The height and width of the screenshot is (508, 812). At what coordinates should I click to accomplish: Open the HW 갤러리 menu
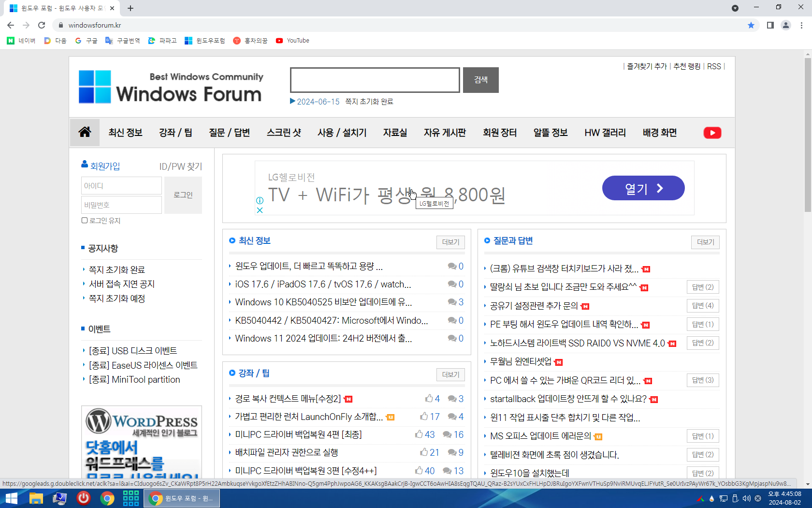605,133
